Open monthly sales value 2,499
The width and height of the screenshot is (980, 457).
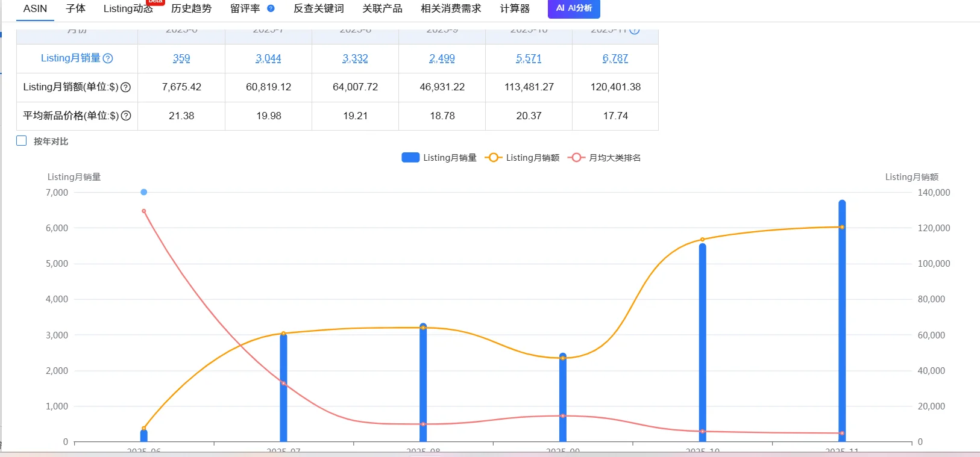point(442,58)
